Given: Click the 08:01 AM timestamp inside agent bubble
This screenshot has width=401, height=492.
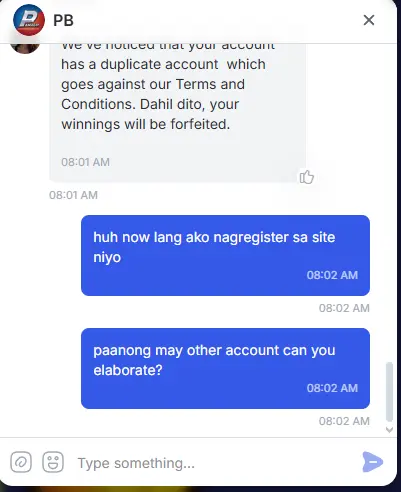Looking at the screenshot, I should 85,162.
